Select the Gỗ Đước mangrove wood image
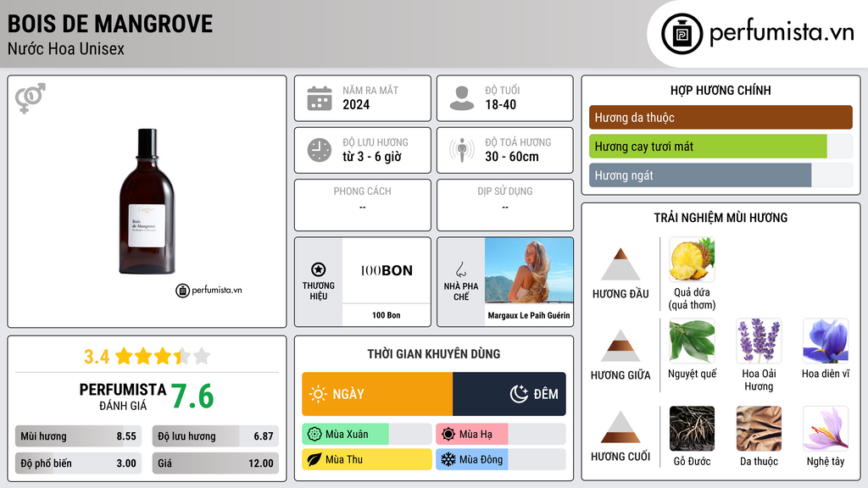Viewport: 868px width, 488px height. coord(692,428)
